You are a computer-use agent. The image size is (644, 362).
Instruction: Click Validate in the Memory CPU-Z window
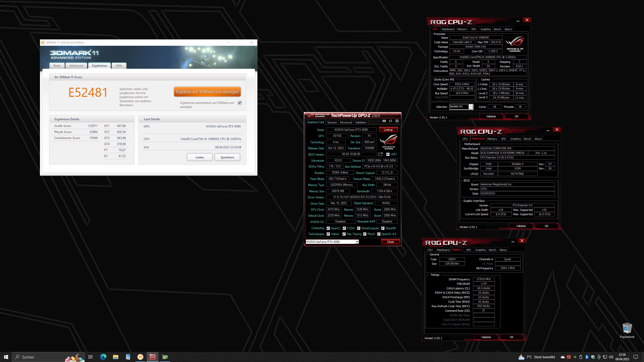(486, 337)
